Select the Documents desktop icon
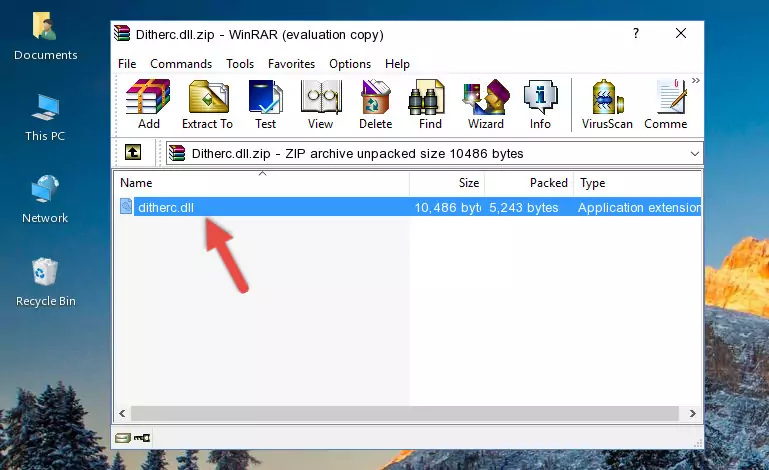Screen dimensions: 769x470 (x=46, y=37)
